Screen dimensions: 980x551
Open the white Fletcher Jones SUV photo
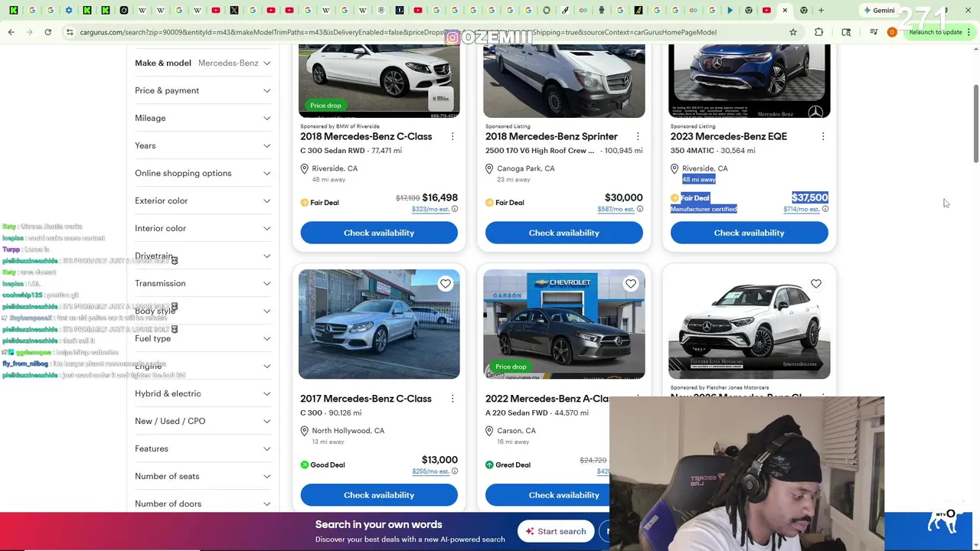tap(750, 324)
